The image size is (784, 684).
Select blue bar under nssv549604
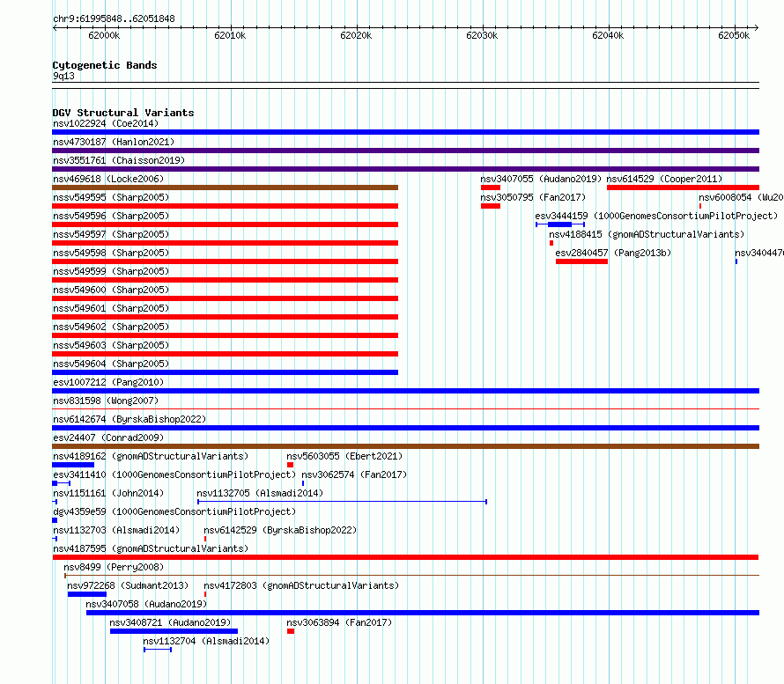(x=225, y=372)
